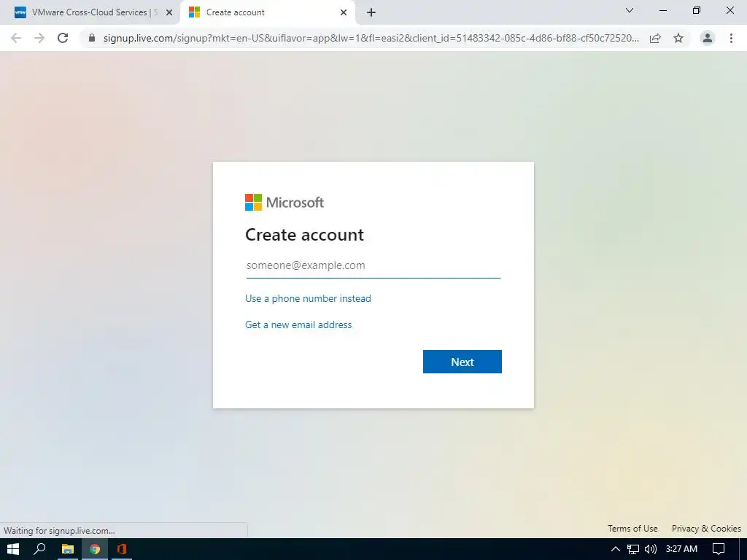Viewport: 747px width, 560px height.
Task: Open Windows taskbar search
Action: click(x=39, y=549)
